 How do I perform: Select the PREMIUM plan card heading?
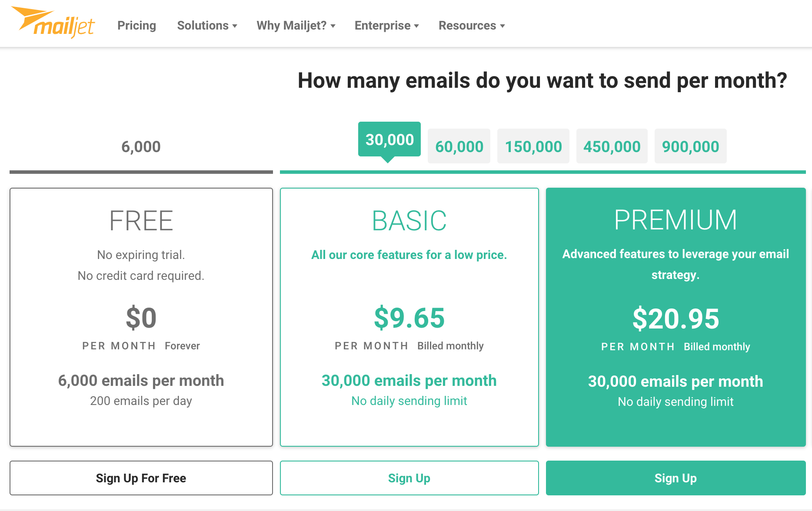(676, 220)
